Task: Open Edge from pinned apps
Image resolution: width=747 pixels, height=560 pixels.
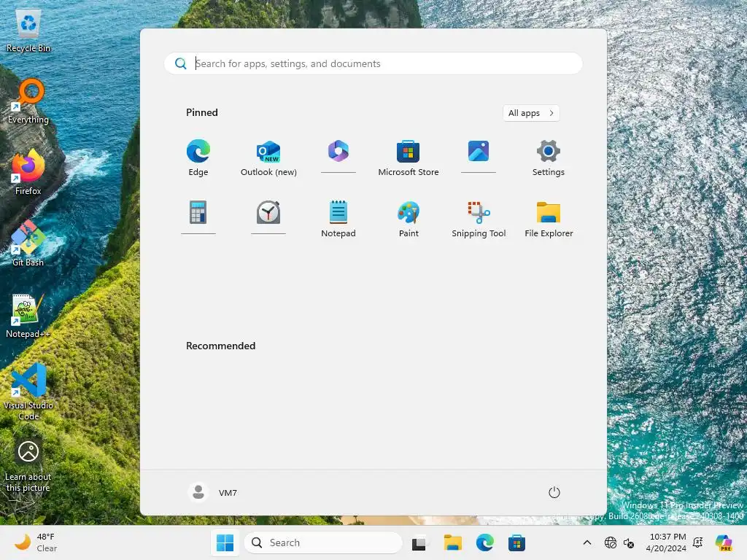Action: [198, 157]
